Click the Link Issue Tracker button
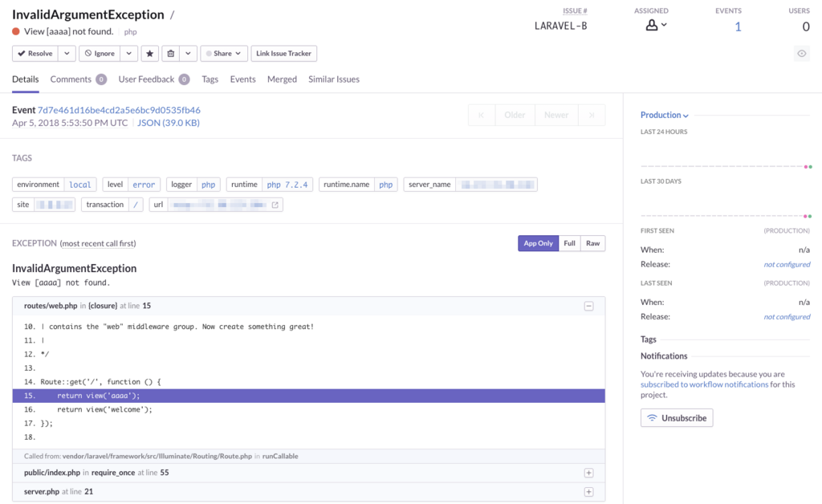The height and width of the screenshot is (504, 822). coord(283,54)
